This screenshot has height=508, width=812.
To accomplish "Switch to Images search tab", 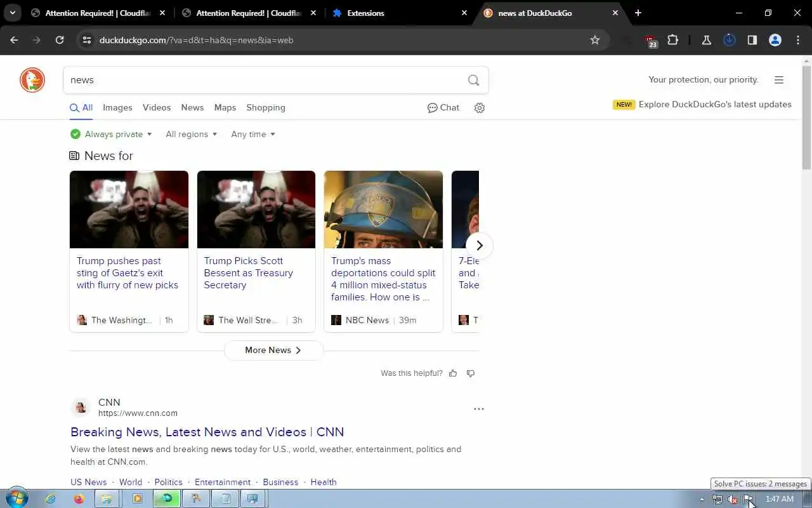I will click(x=117, y=108).
